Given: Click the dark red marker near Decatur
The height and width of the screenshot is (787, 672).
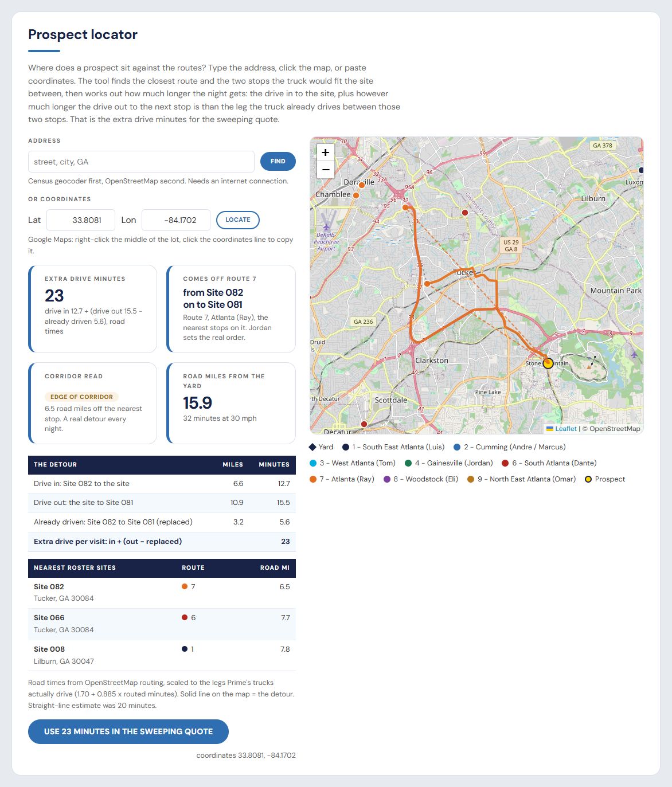Looking at the screenshot, I should [364, 424].
